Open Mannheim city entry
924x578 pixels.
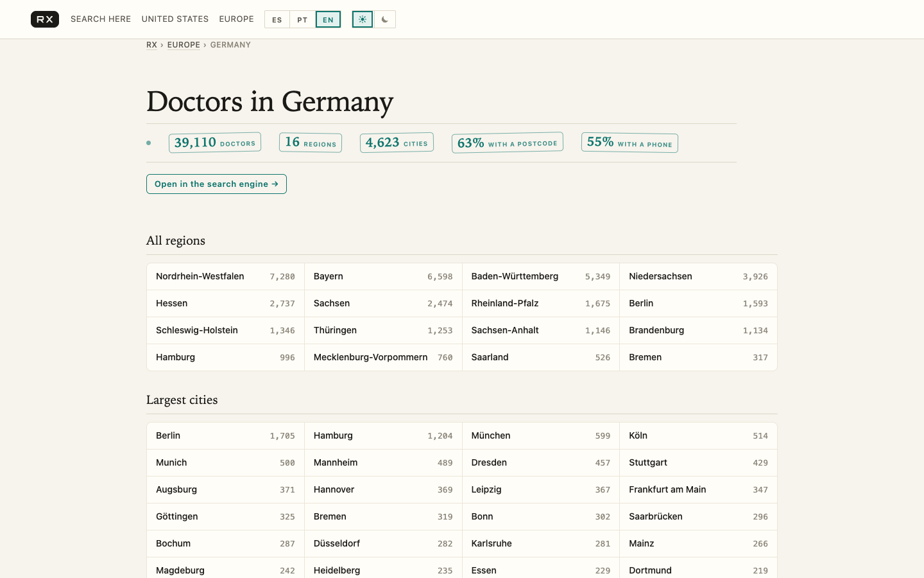(383, 463)
